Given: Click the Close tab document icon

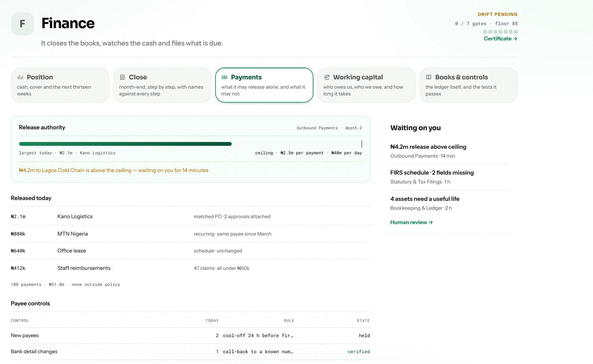Looking at the screenshot, I should (122, 77).
